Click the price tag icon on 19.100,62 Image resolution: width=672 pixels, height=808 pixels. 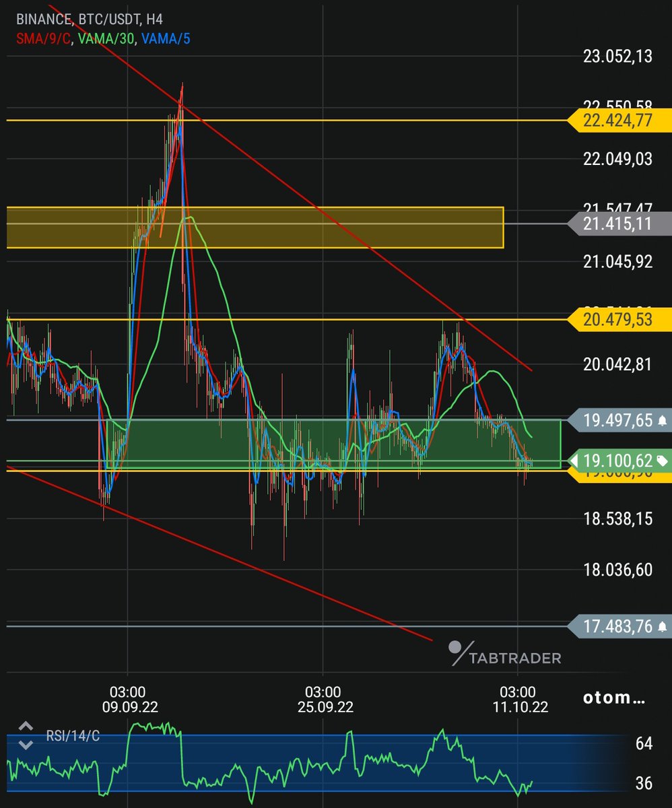pyautogui.click(x=663, y=461)
